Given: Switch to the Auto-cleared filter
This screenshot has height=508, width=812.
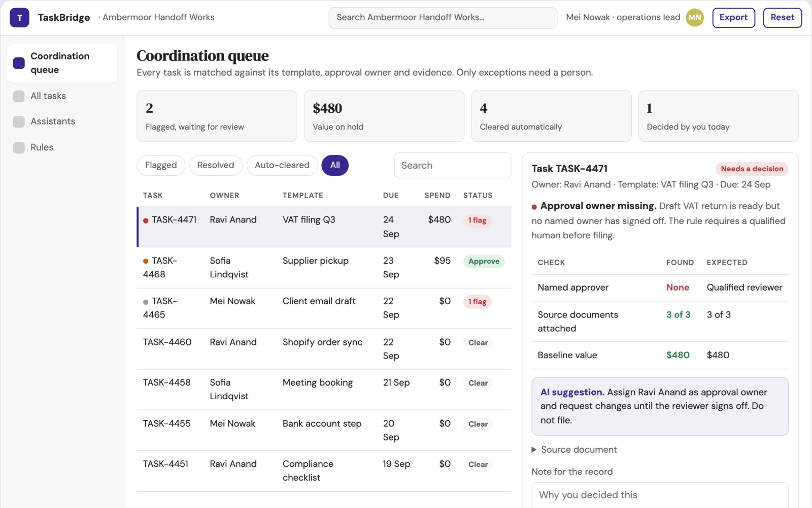Looking at the screenshot, I should [x=282, y=165].
